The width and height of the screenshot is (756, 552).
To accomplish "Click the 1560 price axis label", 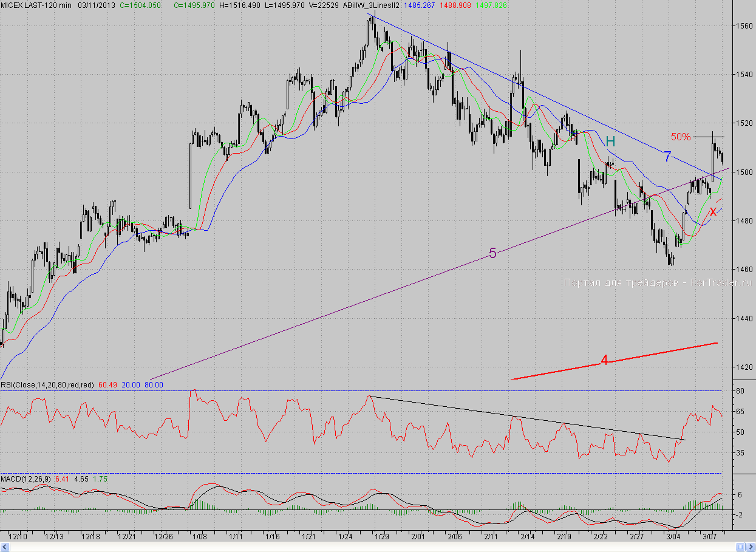I will 744,26.
